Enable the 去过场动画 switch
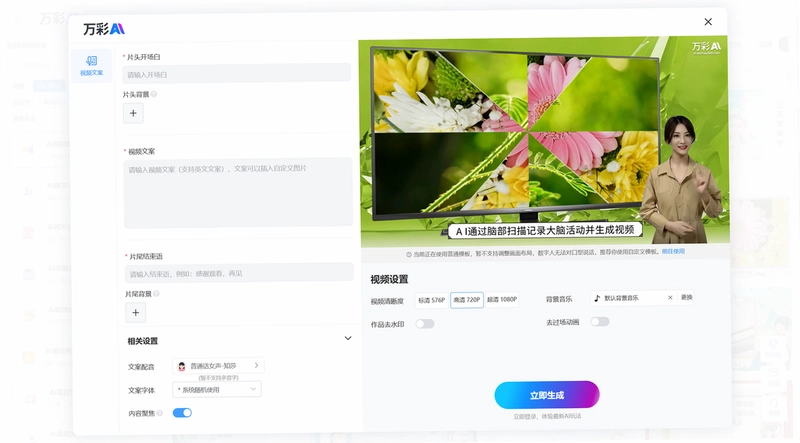This screenshot has height=443, width=800. click(x=600, y=322)
